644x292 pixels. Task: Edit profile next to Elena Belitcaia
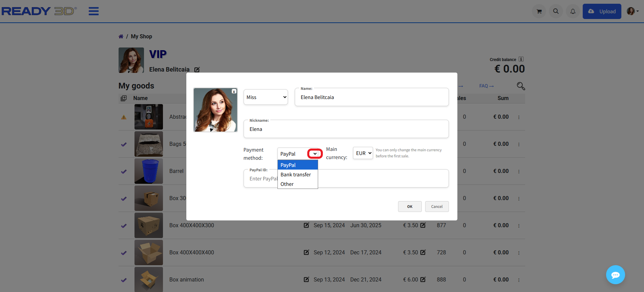(x=197, y=70)
